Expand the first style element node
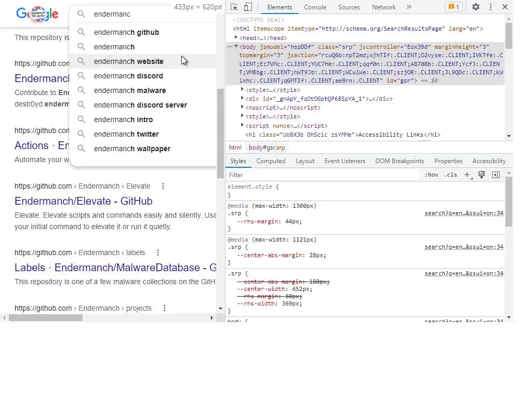 click(242, 89)
